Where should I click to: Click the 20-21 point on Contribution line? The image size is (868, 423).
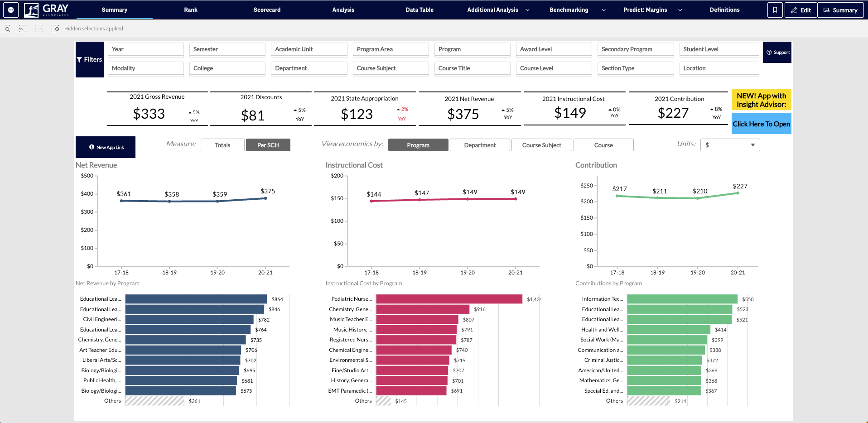click(x=738, y=193)
